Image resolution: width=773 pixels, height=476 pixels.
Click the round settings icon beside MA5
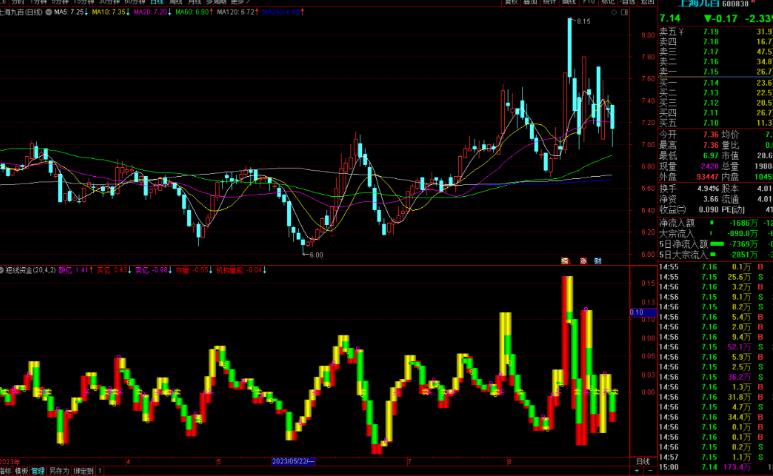(49, 12)
